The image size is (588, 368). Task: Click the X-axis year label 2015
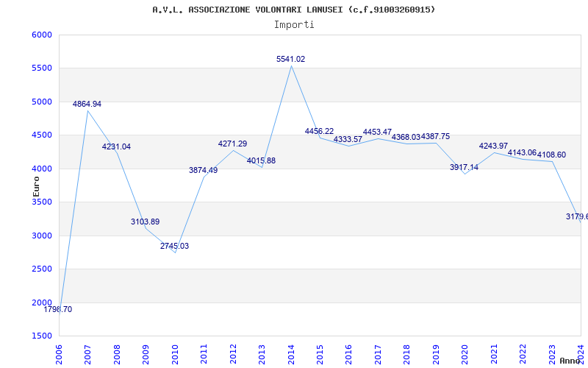pyautogui.click(x=320, y=354)
